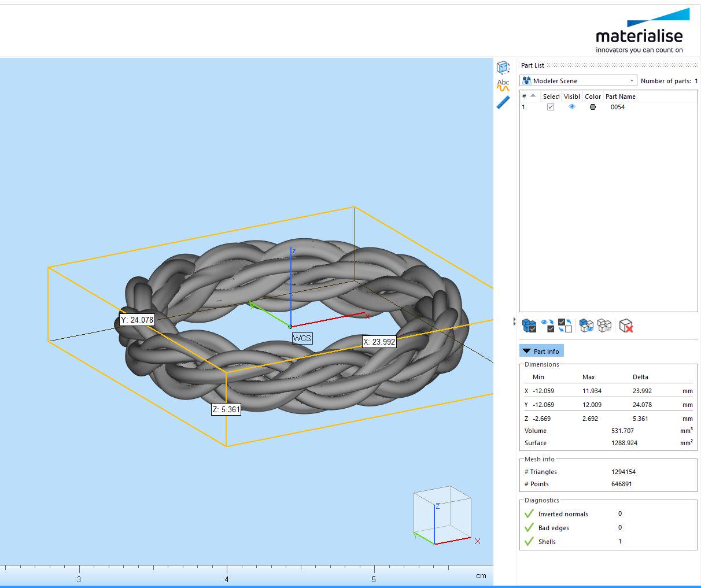Image resolution: width=701 pixels, height=588 pixels.
Task: Click the WCS origin label
Action: coord(302,338)
